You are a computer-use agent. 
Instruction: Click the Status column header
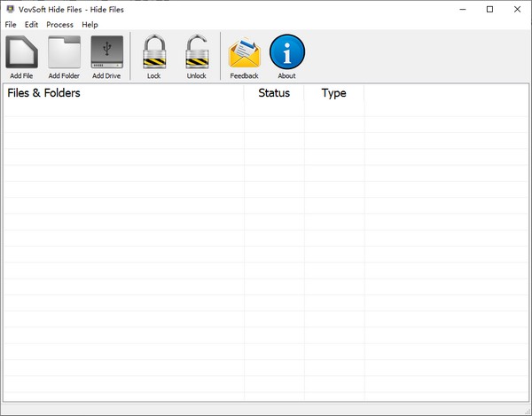(274, 93)
